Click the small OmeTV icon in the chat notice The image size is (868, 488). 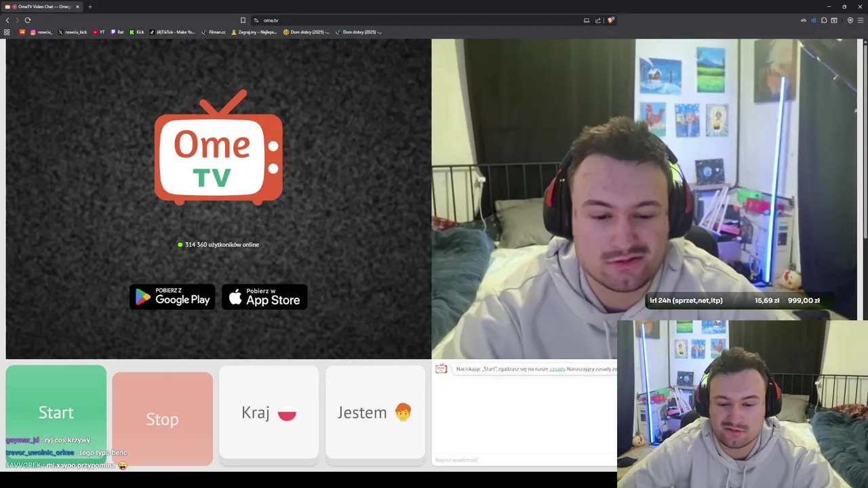pyautogui.click(x=441, y=369)
